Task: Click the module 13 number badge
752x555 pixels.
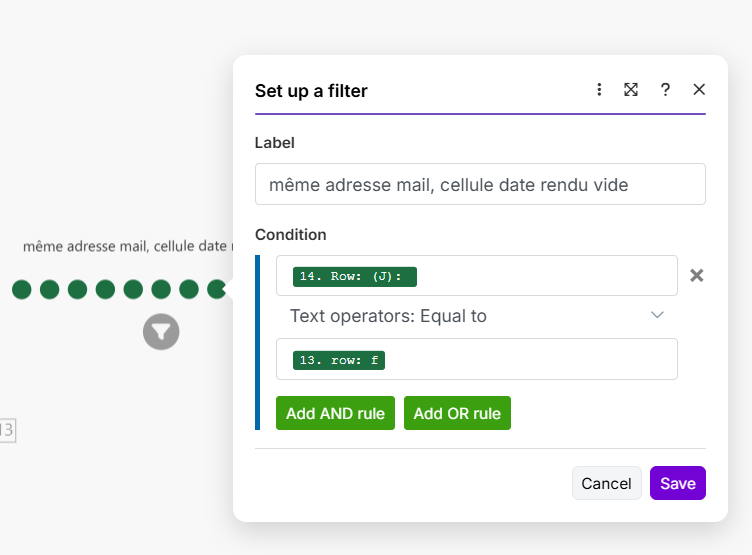Action: [6, 430]
